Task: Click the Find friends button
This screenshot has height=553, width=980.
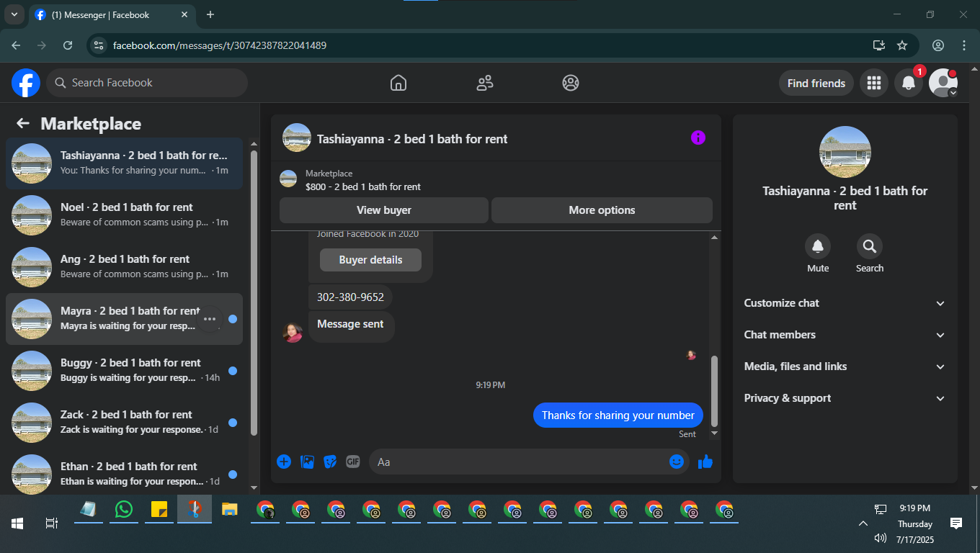Action: click(816, 83)
